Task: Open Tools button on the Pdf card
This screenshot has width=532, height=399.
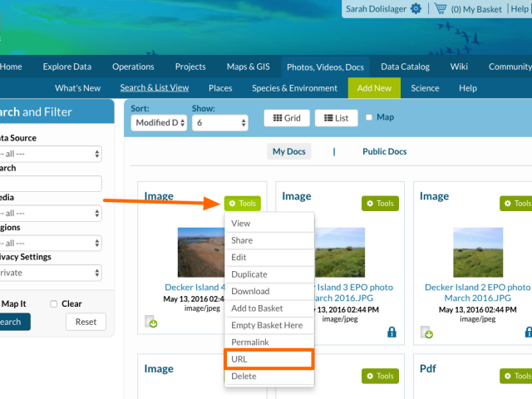Action: point(515,376)
